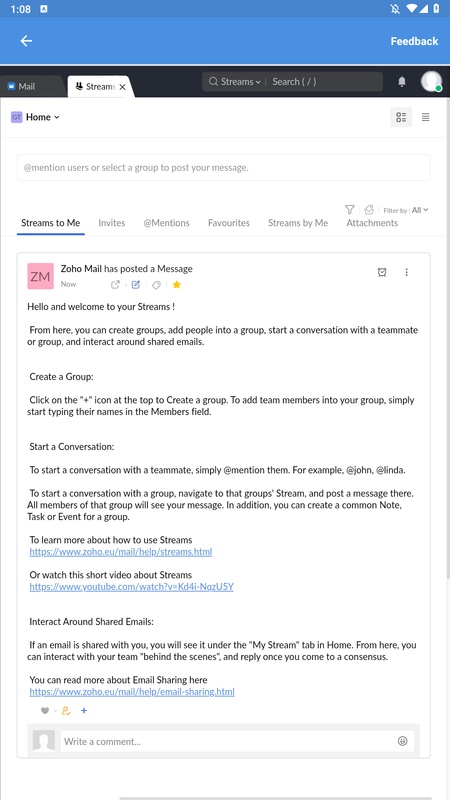The width and height of the screenshot is (450, 800).
Task: Set a reminder with the alarm clock icon
Action: pyautogui.click(x=382, y=272)
